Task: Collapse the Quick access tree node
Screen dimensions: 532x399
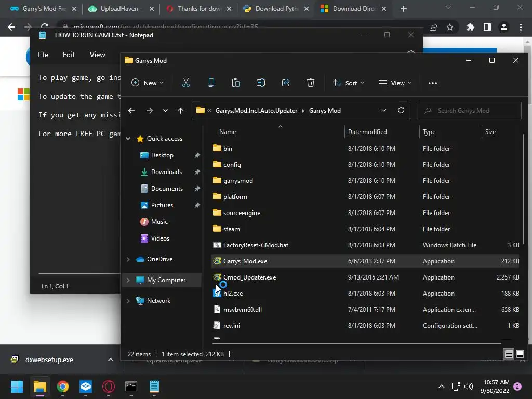Action: point(128,138)
